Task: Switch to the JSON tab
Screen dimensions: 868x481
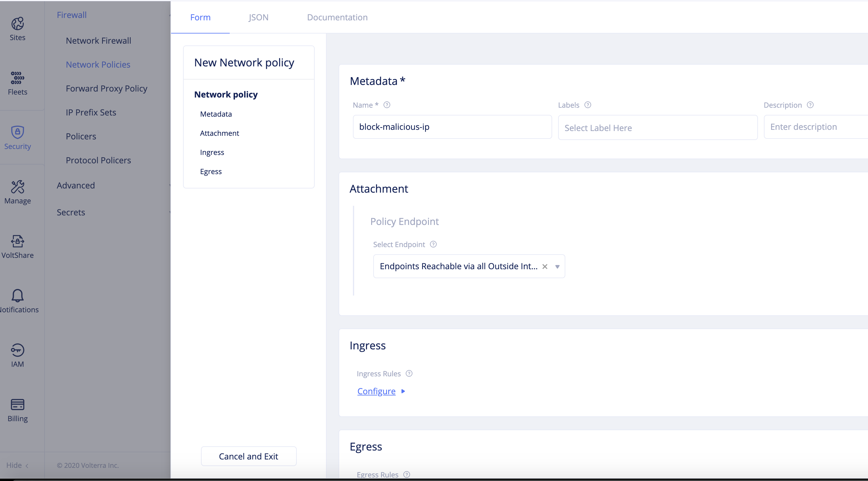Action: 258,17
